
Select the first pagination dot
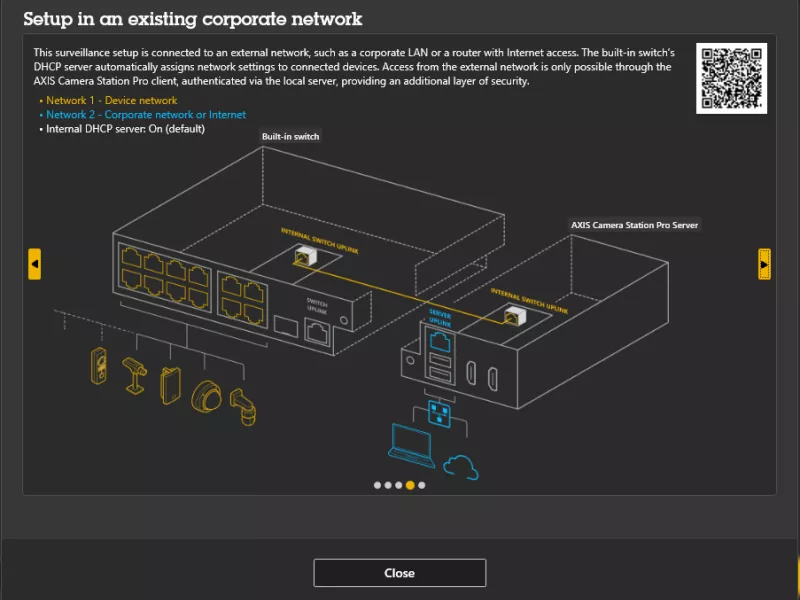pyautogui.click(x=378, y=484)
